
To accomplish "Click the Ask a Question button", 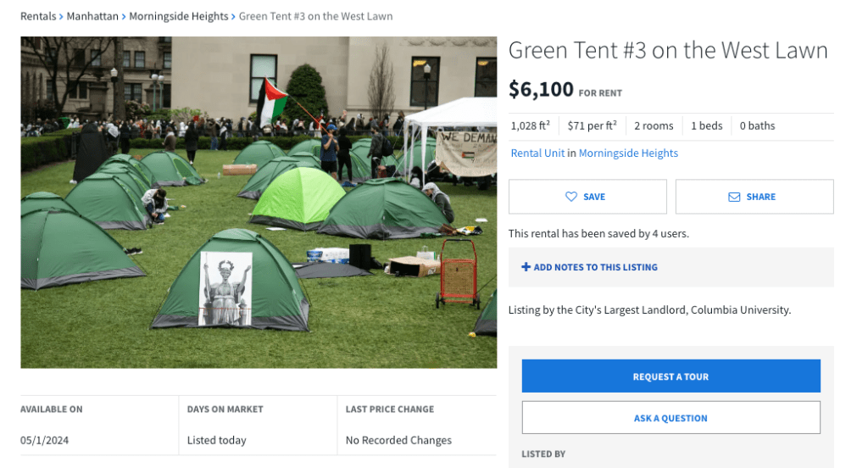I will [x=670, y=418].
